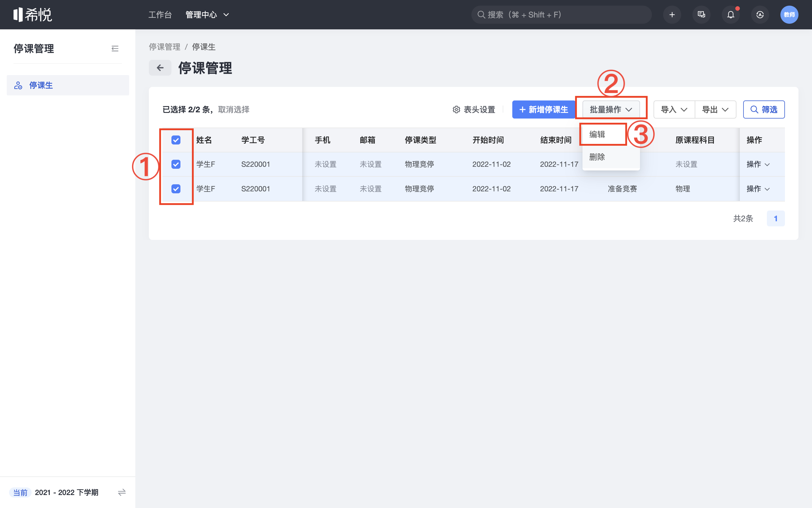Viewport: 812px width, 508px height.
Task: Click the 原课程科目 column header
Action: (x=695, y=140)
